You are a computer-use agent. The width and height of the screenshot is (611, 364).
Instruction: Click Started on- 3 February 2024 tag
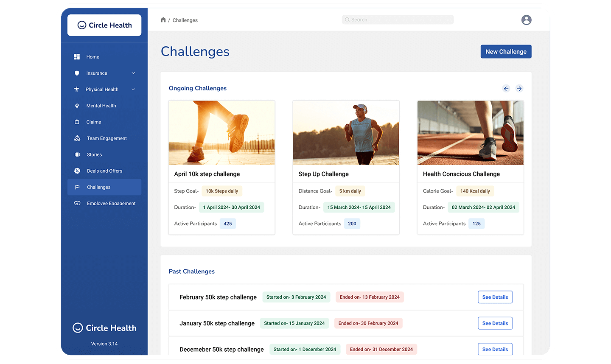(x=296, y=297)
